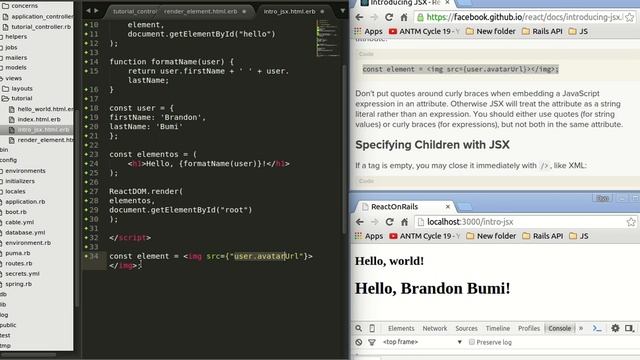
Task: Go to previous editor tab arrow
Action: point(88,11)
